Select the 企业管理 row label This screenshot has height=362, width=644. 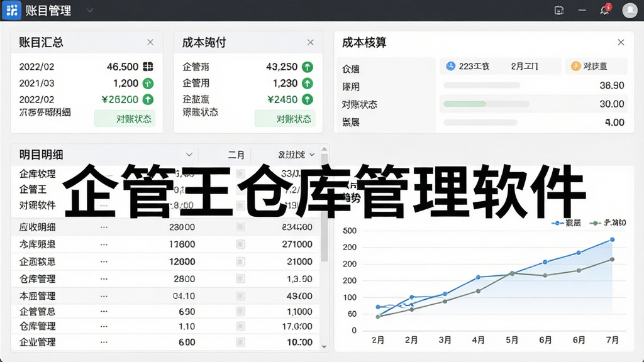[37, 342]
